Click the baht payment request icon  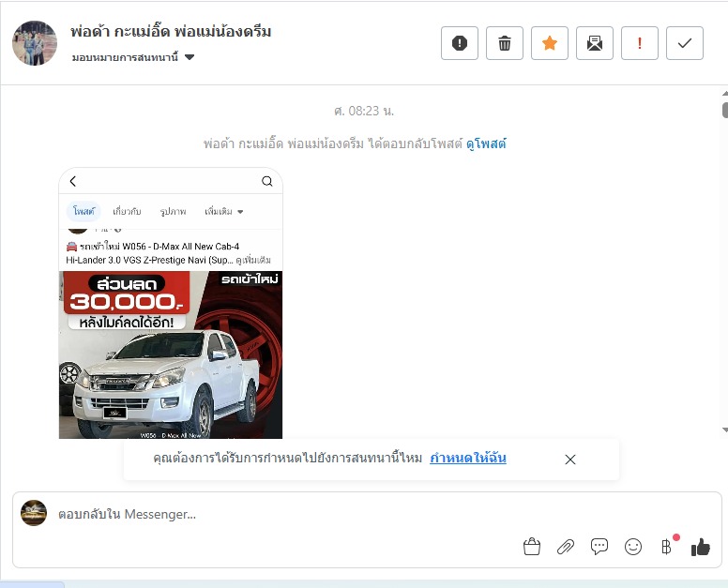pyautogui.click(x=667, y=547)
